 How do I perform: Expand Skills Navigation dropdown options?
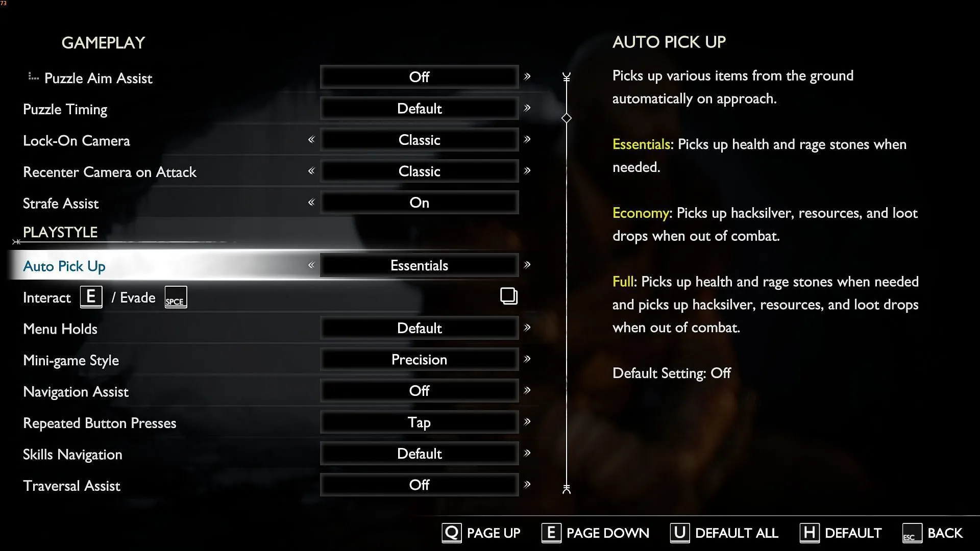pos(528,454)
